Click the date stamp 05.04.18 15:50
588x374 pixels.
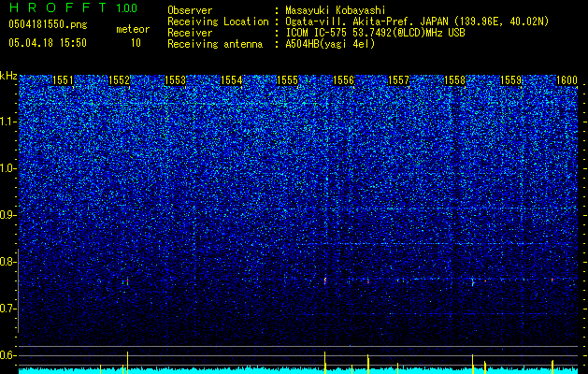48,43
